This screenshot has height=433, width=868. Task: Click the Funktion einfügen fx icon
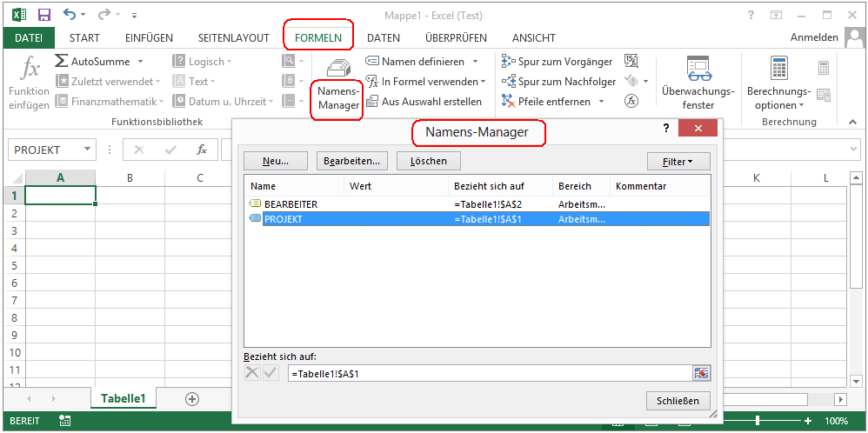pos(30,68)
